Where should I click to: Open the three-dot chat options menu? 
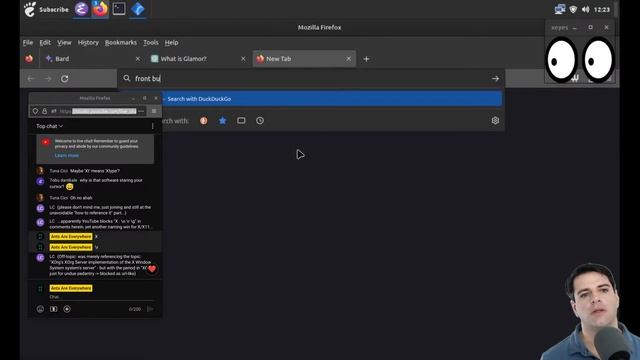point(153,126)
